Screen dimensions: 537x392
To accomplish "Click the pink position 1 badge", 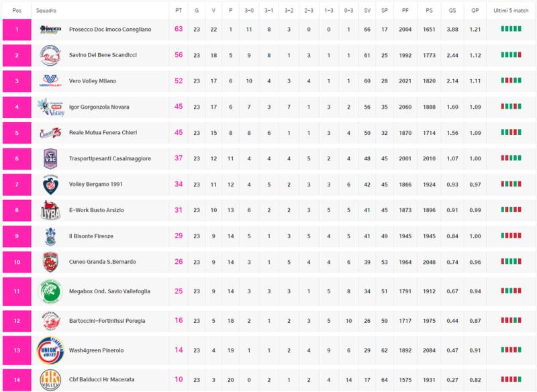I will click(17, 30).
